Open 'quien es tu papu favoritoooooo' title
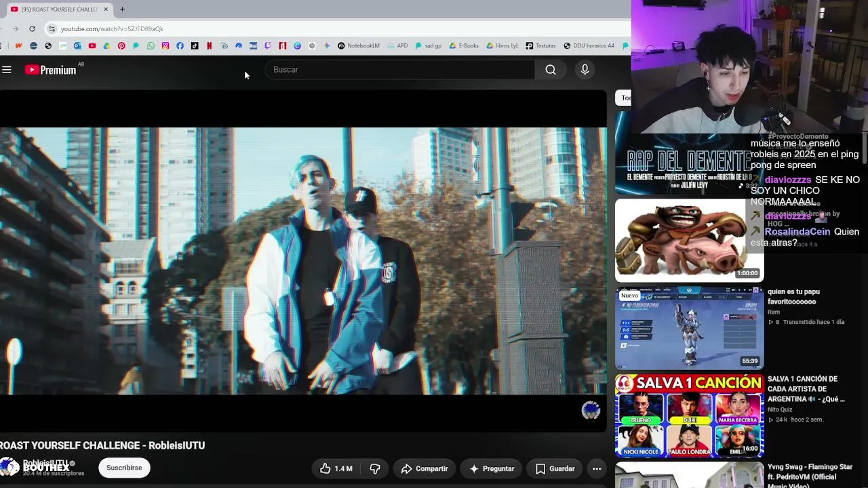Viewport: 868px width, 488px height. [793, 297]
